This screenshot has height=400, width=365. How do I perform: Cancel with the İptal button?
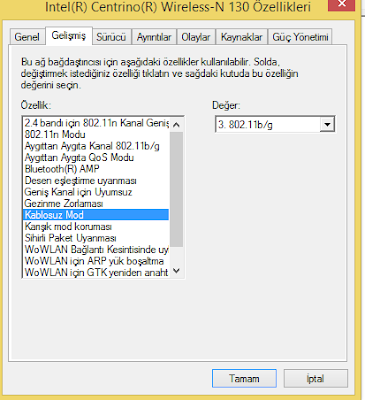click(316, 378)
